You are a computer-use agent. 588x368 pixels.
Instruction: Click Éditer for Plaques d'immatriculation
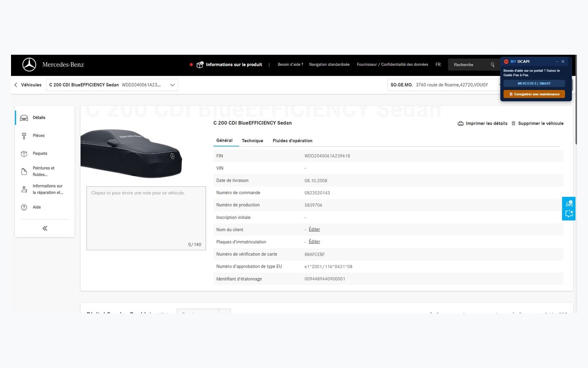click(314, 242)
